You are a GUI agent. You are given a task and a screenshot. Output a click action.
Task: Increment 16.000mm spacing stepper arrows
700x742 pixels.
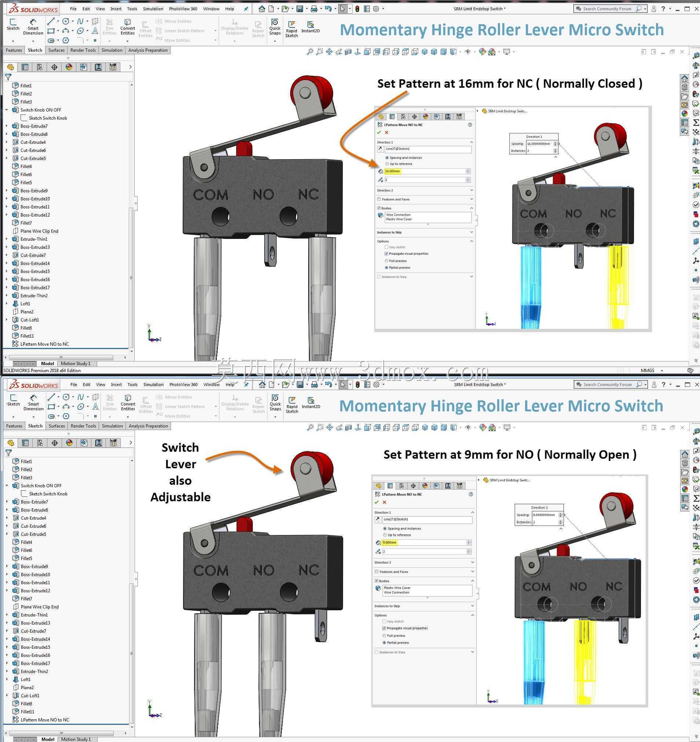pos(468,171)
